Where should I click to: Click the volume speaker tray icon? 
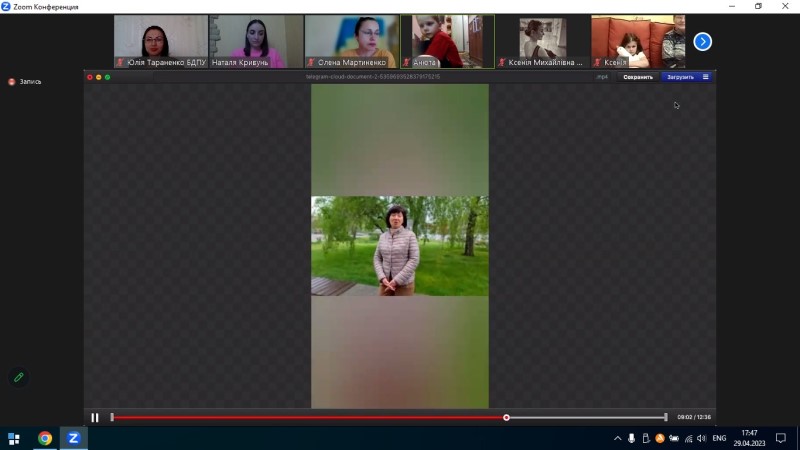702,438
